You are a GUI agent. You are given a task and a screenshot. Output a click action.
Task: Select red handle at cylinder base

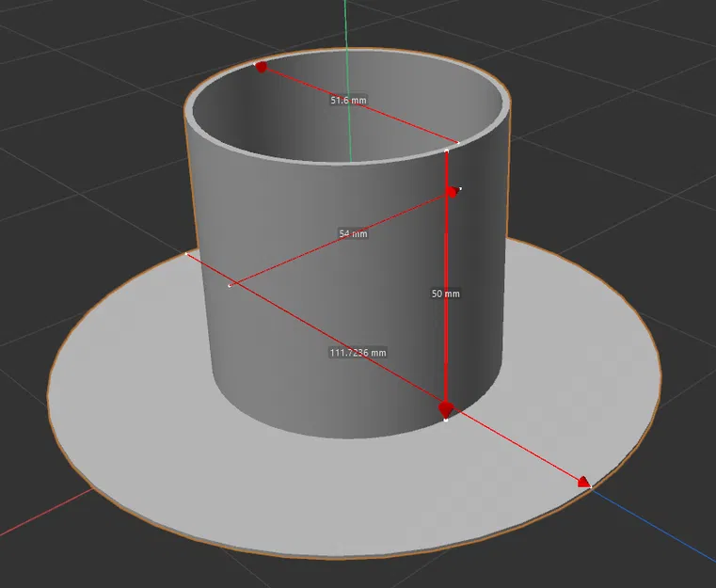[x=446, y=409]
